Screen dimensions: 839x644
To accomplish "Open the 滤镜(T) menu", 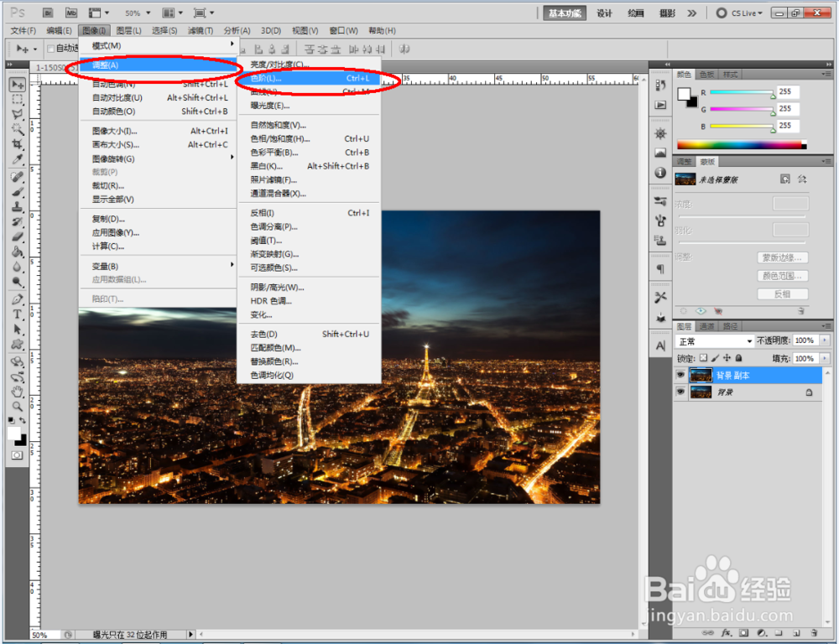I will pos(201,30).
